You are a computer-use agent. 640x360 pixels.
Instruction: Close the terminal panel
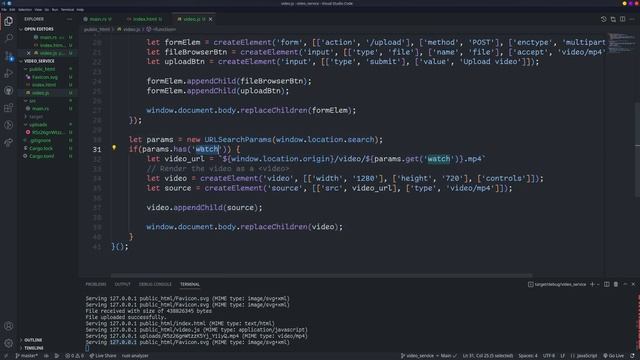click(633, 284)
